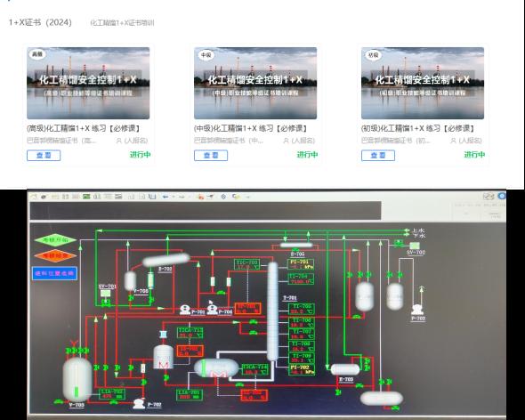Click the green diamond start button
Screen dimensions: 525x420
coord(55,239)
